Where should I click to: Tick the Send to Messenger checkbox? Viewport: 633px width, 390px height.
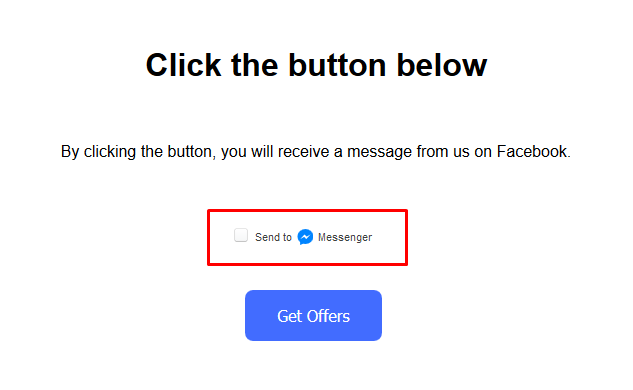pos(241,235)
